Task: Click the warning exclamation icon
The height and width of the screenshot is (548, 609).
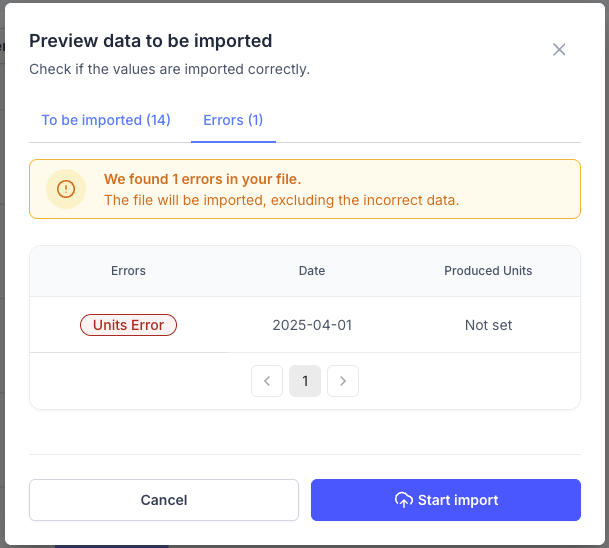Action: point(66,189)
